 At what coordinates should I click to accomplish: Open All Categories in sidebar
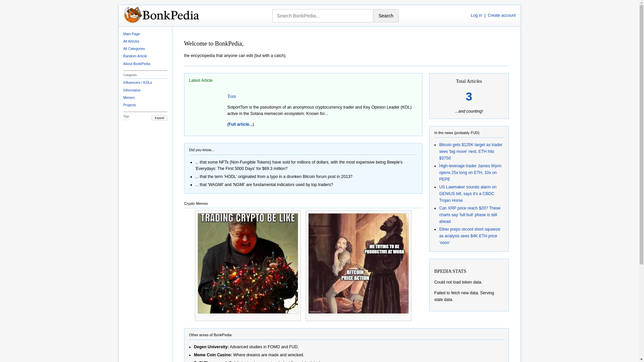tap(134, 49)
